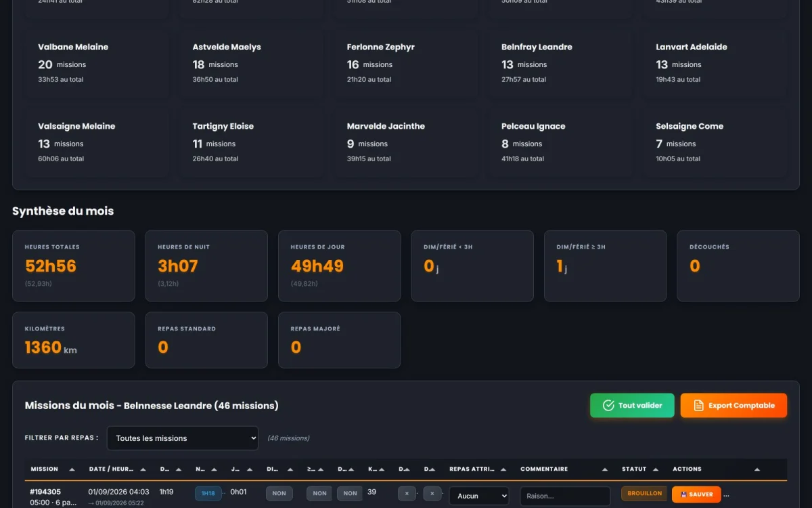812x508 pixels.
Task: Click the DATE / HEUR... column sort arrow
Action: 143,469
